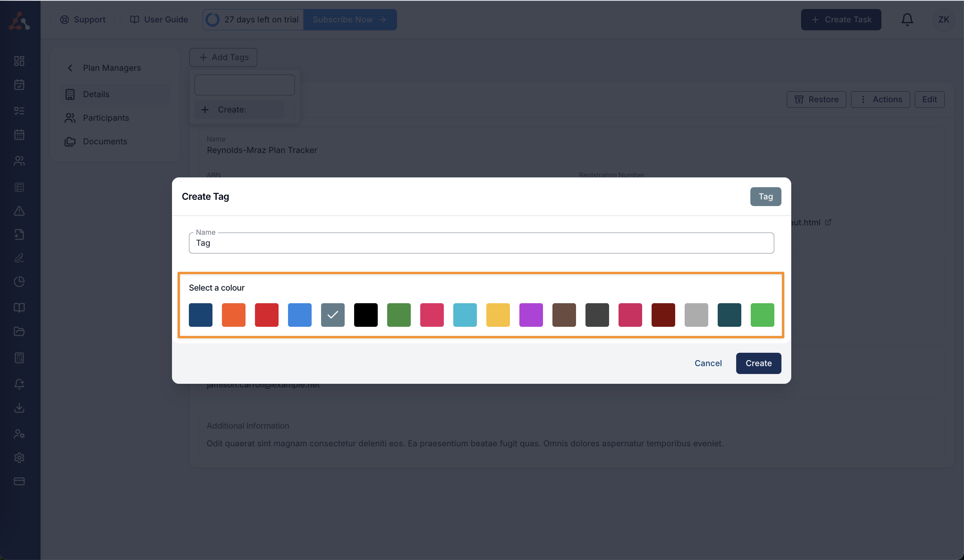
Task: Click the tag Name input field
Action: pyautogui.click(x=481, y=243)
